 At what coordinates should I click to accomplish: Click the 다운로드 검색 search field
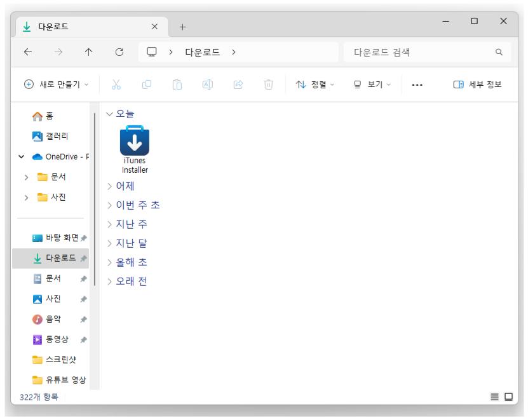point(427,52)
